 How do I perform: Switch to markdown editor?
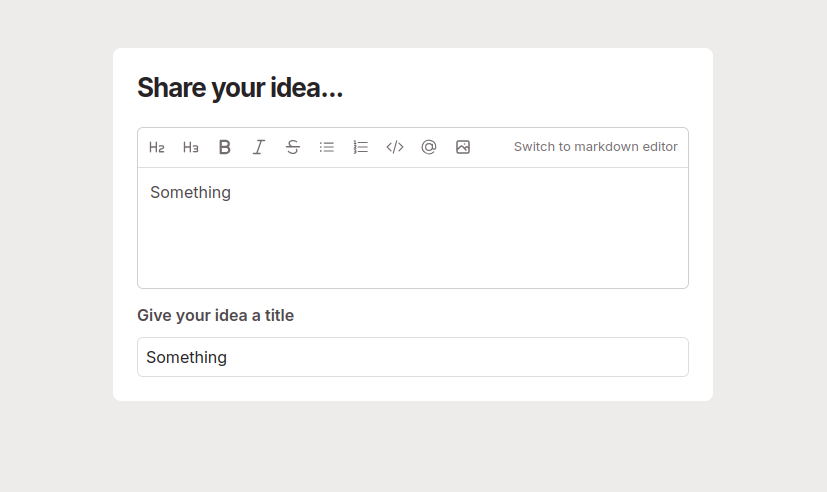tap(595, 147)
